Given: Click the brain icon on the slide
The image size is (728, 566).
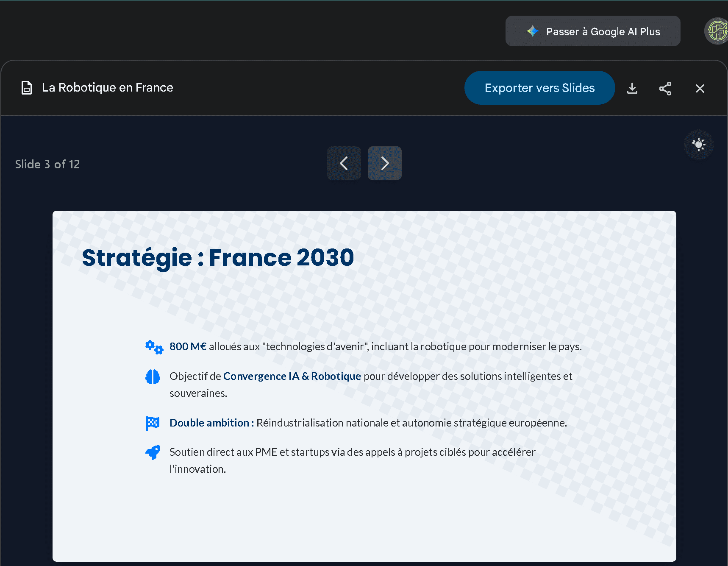Looking at the screenshot, I should click(x=153, y=376).
